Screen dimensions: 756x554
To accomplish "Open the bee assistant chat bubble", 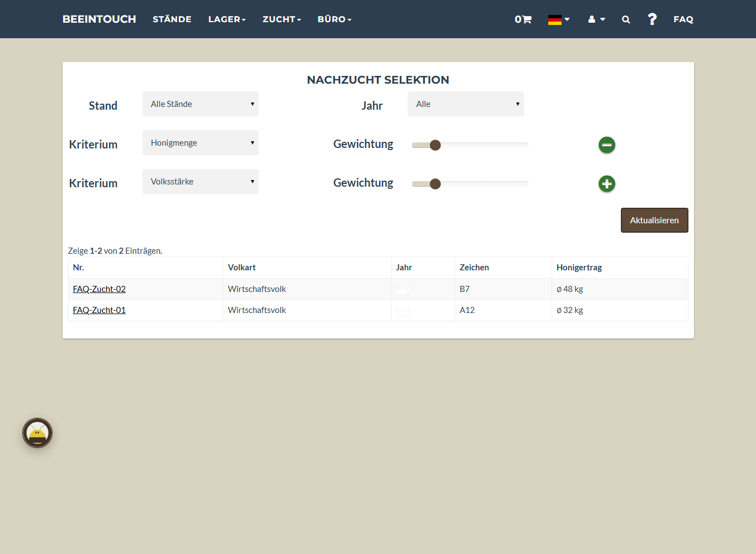I will pyautogui.click(x=37, y=433).
